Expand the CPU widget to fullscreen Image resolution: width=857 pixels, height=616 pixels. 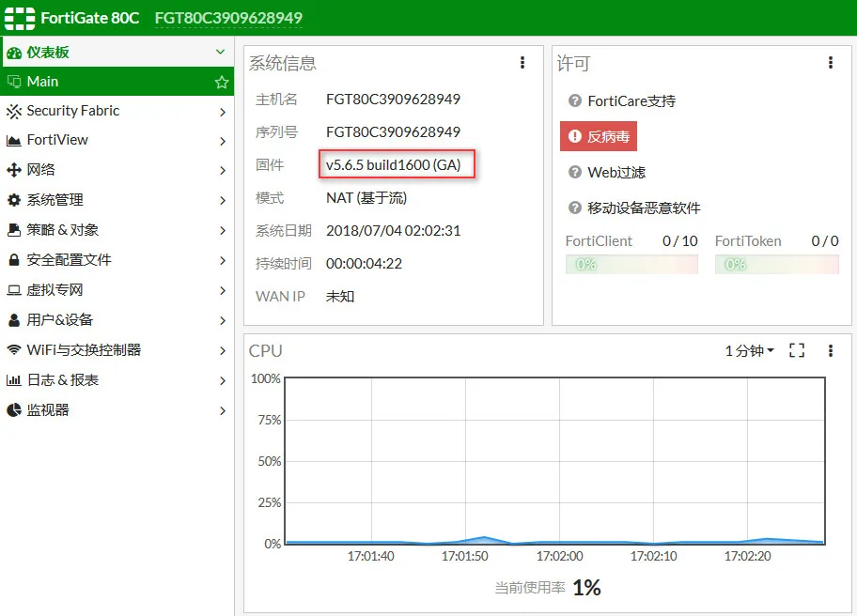pos(797,350)
